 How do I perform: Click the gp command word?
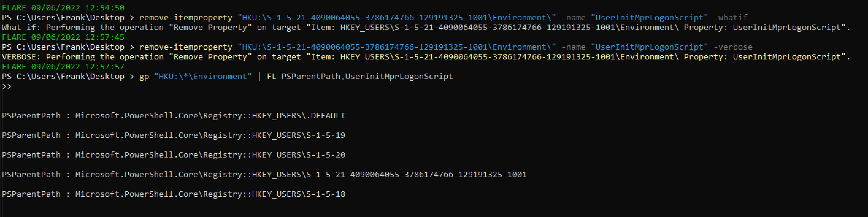[144, 77]
